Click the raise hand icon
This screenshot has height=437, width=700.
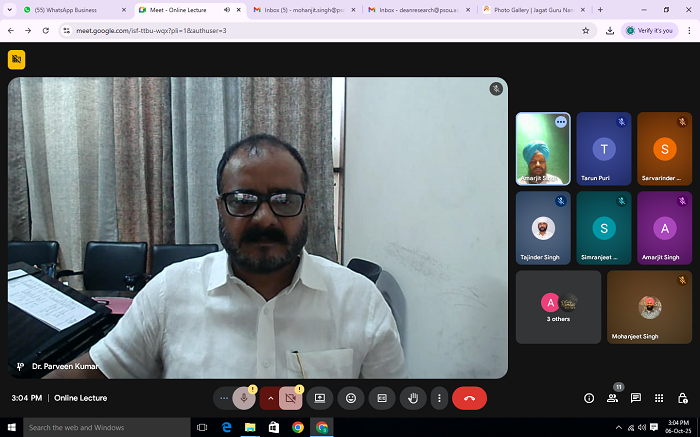[x=411, y=398]
